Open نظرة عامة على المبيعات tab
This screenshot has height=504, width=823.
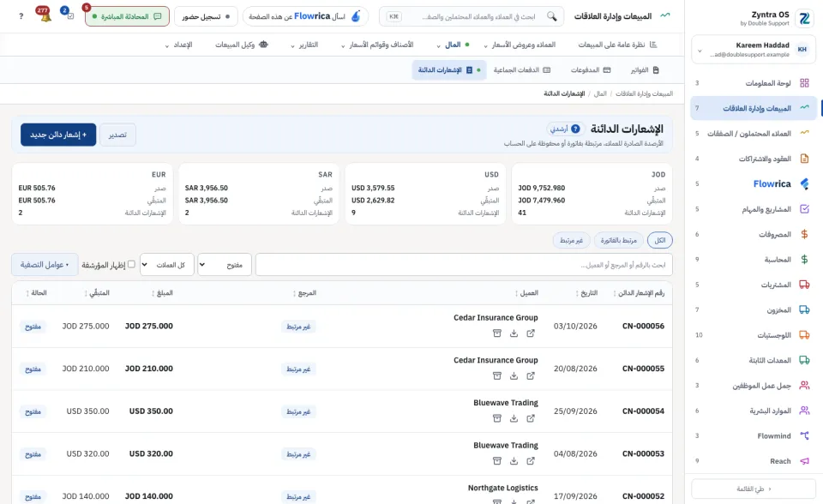point(617,45)
